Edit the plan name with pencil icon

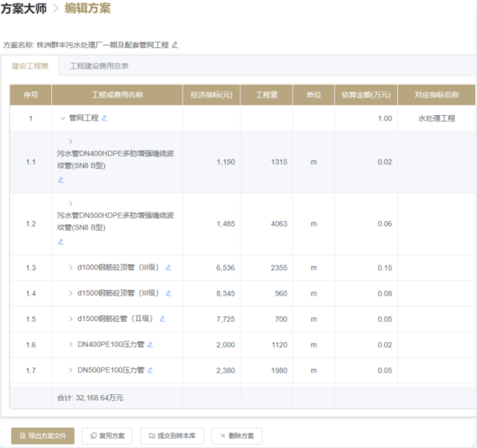(x=175, y=45)
